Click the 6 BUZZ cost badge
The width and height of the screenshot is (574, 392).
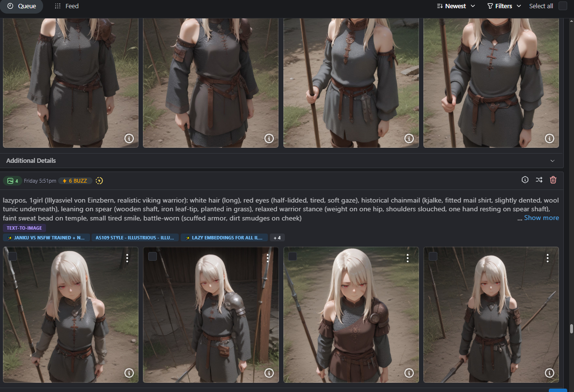75,181
